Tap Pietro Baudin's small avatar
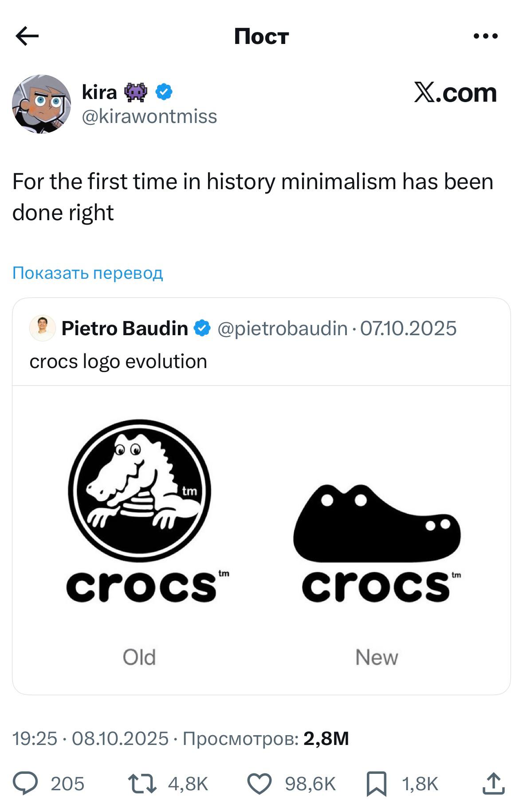523x812 pixels. [42, 329]
